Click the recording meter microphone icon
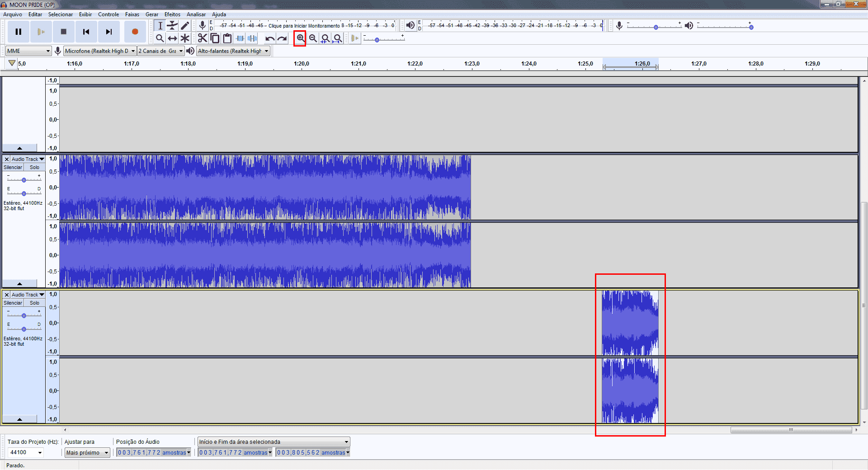This screenshot has width=868, height=470. [203, 26]
